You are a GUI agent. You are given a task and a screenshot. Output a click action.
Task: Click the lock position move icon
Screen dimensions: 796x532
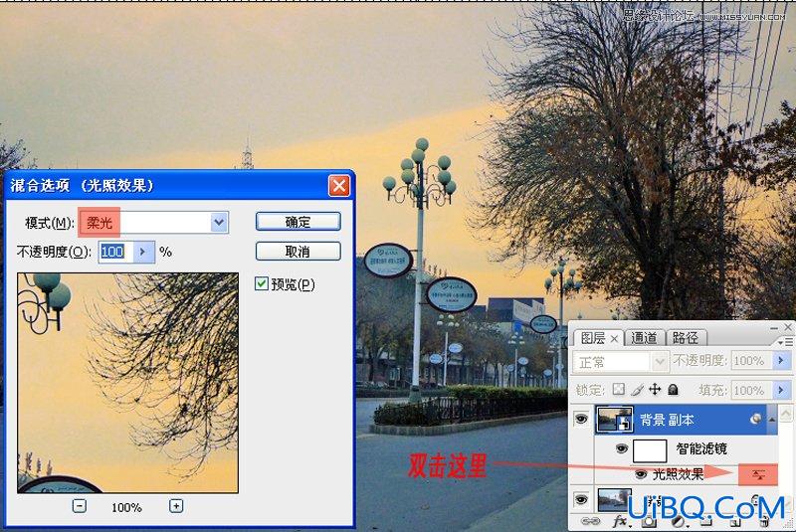655,390
